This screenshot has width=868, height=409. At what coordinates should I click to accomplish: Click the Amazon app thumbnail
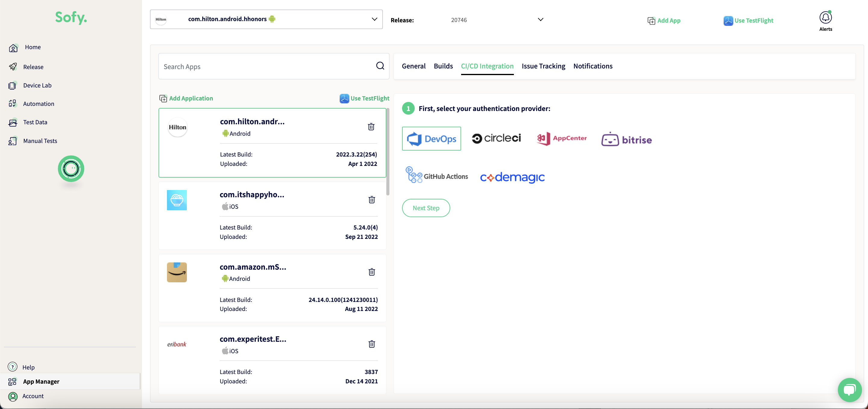click(177, 272)
